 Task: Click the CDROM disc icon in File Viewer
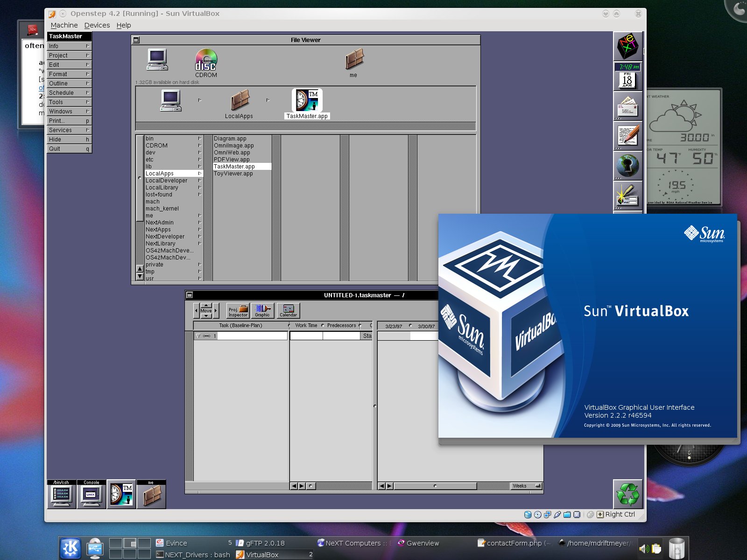(x=205, y=60)
